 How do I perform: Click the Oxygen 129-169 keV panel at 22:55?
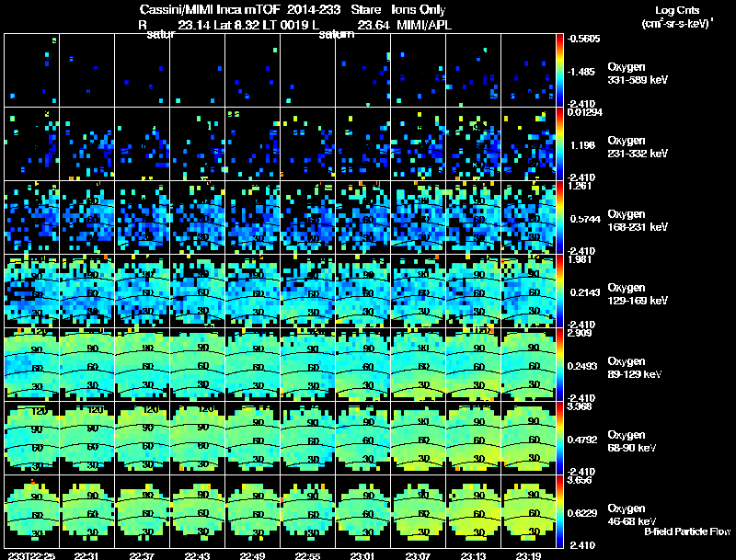[308, 291]
